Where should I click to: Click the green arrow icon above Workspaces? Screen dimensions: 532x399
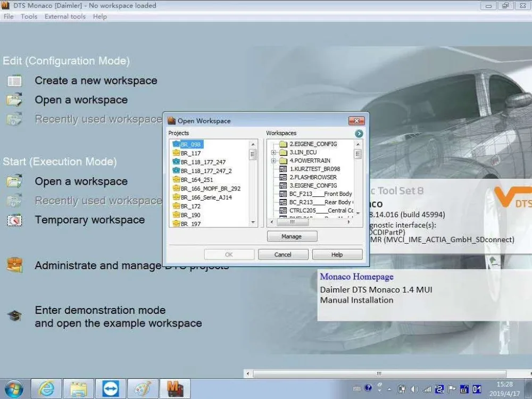pyautogui.click(x=359, y=134)
